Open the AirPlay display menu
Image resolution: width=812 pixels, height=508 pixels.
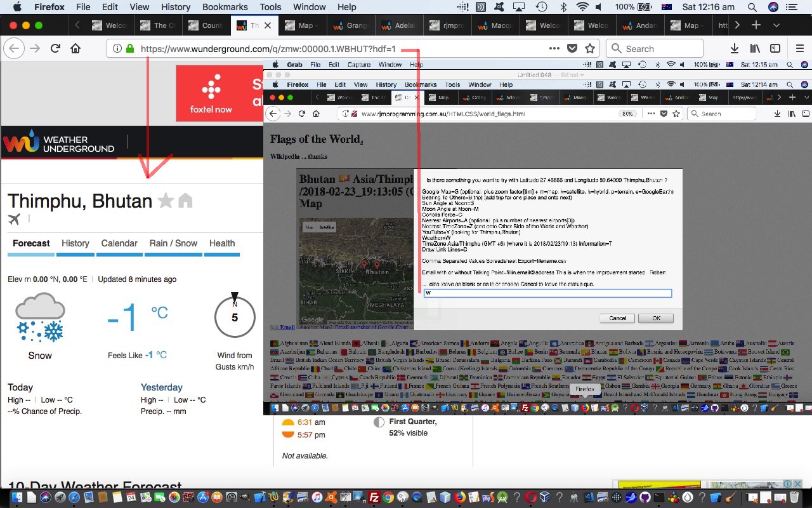pos(520,7)
